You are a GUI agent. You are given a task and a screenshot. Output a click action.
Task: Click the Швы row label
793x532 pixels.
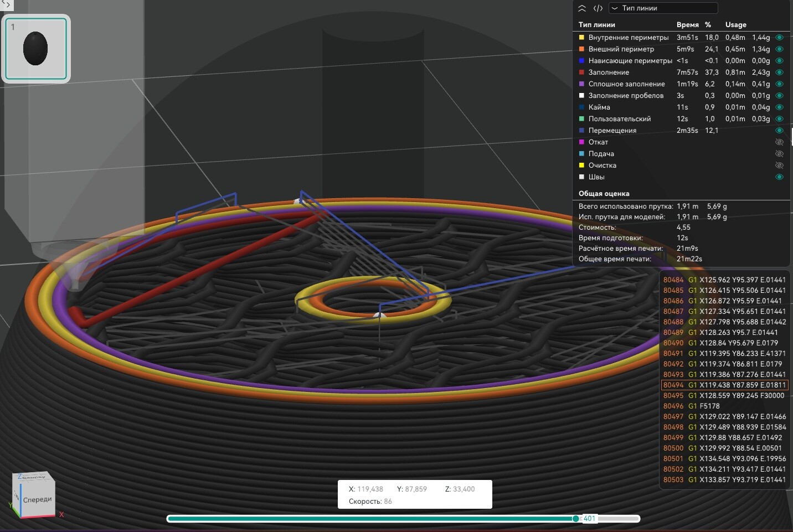pos(596,177)
